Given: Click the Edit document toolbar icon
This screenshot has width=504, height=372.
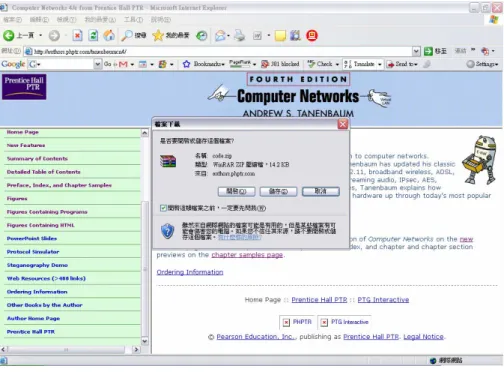Looking at the screenshot, I should coord(257,35).
